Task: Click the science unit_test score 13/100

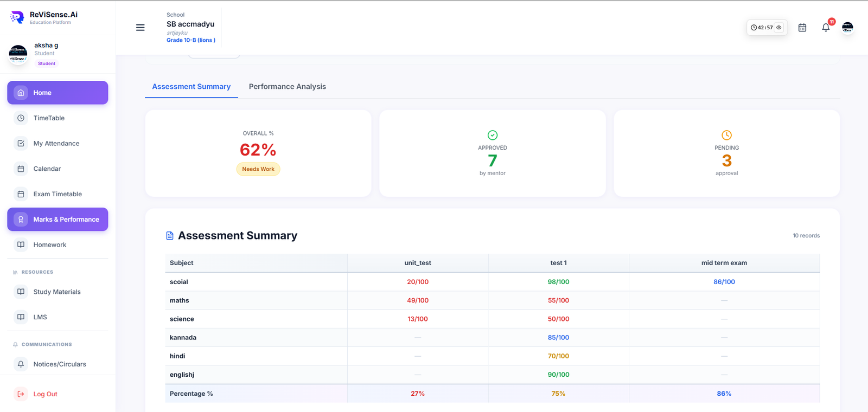Action: tap(418, 319)
